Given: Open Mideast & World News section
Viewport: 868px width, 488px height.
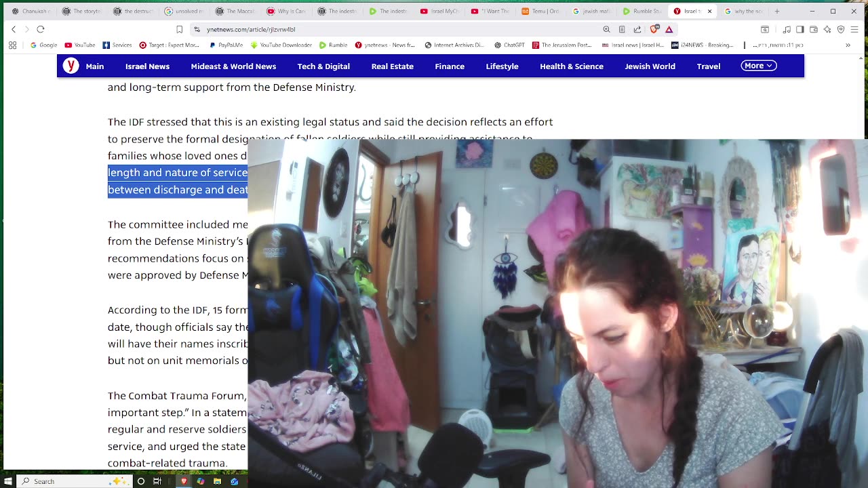Looking at the screenshot, I should point(233,66).
